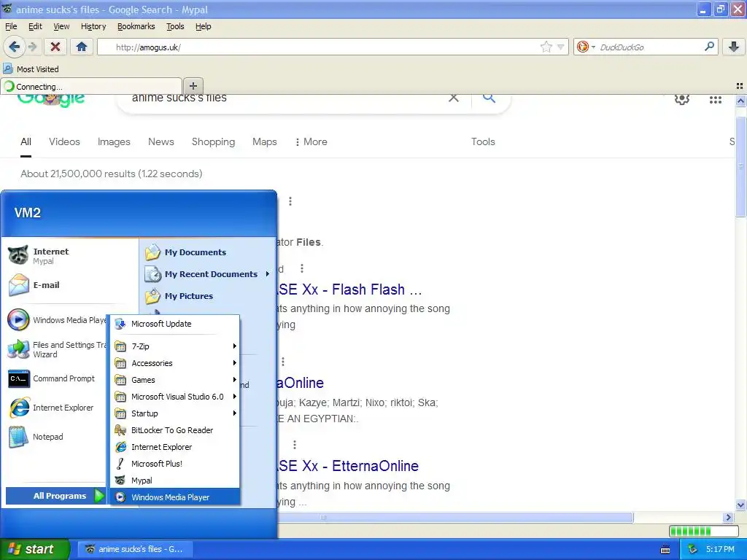The width and height of the screenshot is (747, 560).
Task: Expand the Accessories program folder
Action: (175, 363)
